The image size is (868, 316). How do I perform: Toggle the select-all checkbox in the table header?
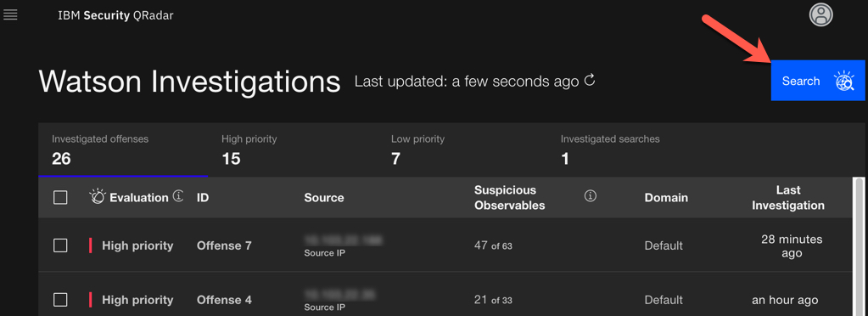click(x=60, y=197)
